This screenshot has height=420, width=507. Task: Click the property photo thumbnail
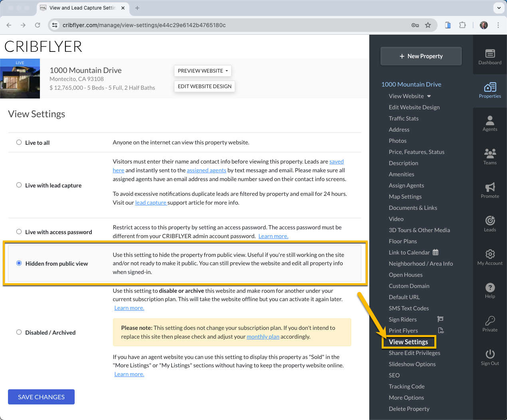coord(20,79)
